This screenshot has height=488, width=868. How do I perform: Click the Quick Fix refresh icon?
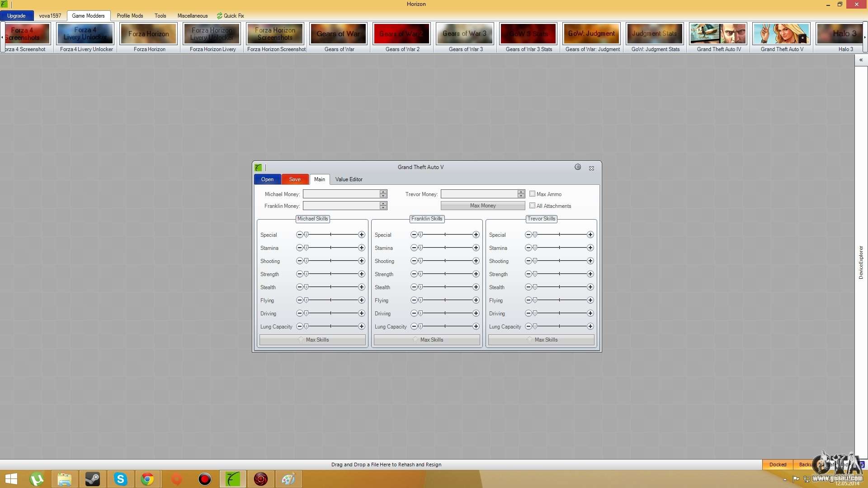pyautogui.click(x=220, y=16)
